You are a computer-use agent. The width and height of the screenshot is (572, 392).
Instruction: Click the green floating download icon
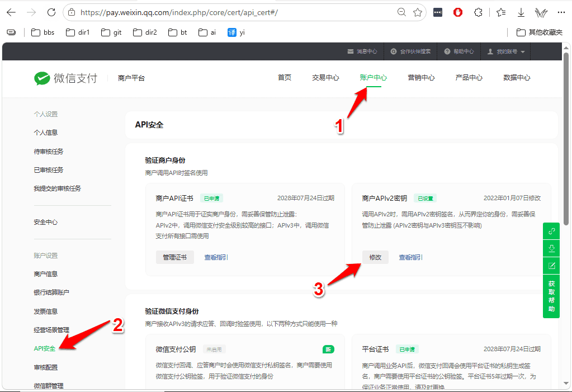(551, 248)
